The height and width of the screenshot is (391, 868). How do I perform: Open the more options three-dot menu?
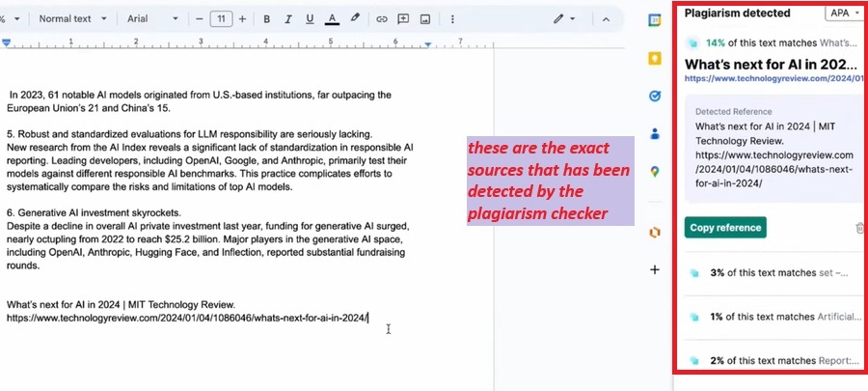pyautogui.click(x=452, y=19)
